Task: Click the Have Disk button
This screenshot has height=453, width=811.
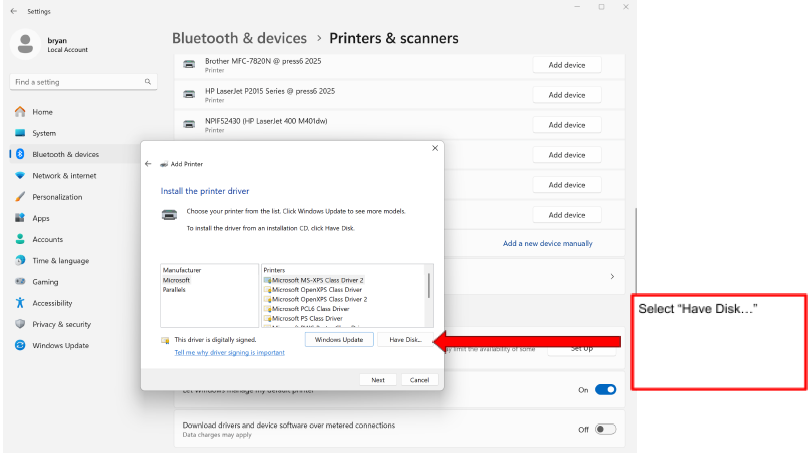Action: coord(405,340)
